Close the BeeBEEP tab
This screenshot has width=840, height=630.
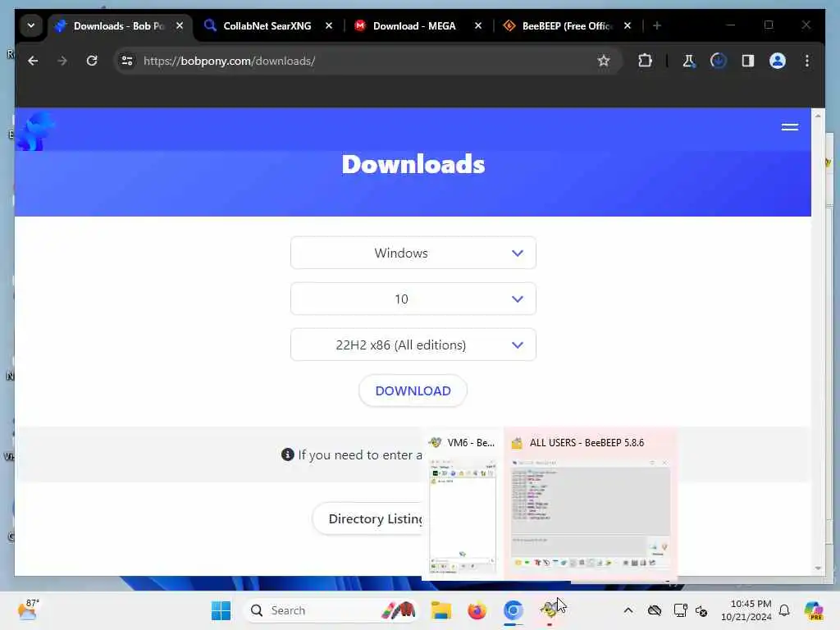coord(628,25)
